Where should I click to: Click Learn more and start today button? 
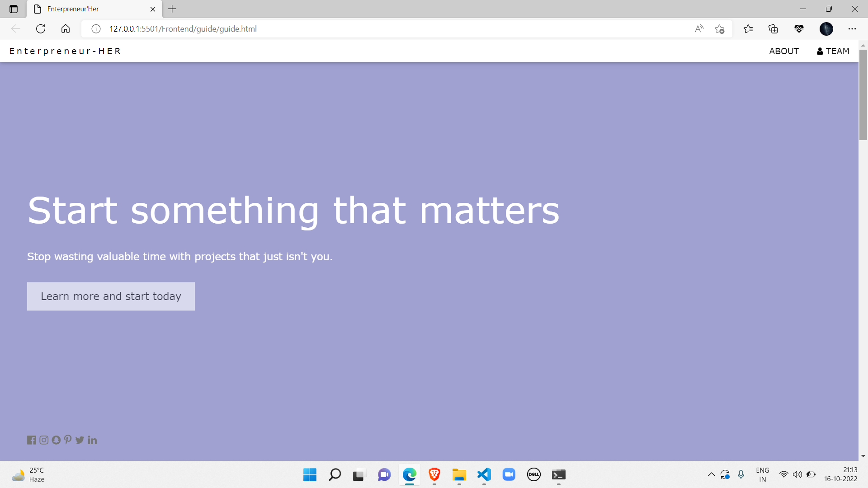(x=111, y=296)
